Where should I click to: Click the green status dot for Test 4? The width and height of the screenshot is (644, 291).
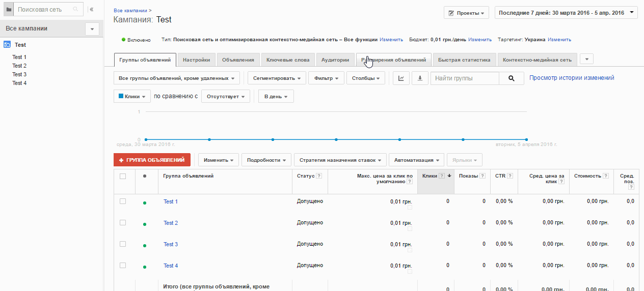click(x=145, y=267)
